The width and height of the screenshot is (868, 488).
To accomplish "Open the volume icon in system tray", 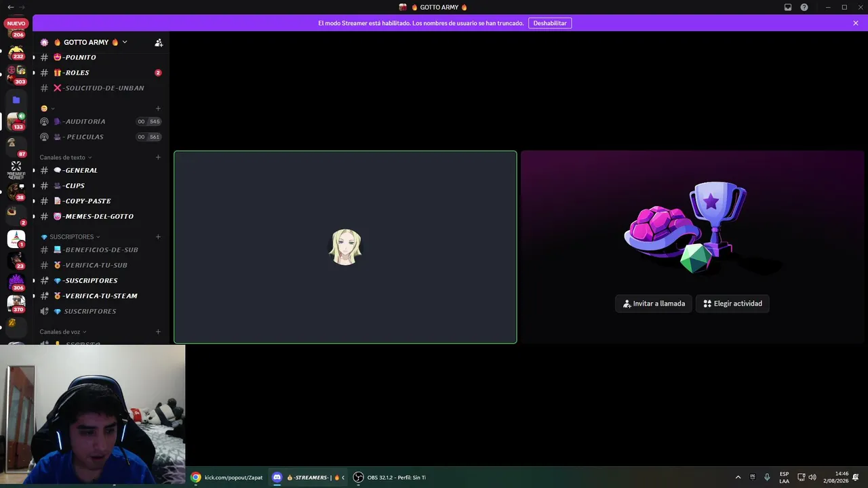I will coord(812,477).
